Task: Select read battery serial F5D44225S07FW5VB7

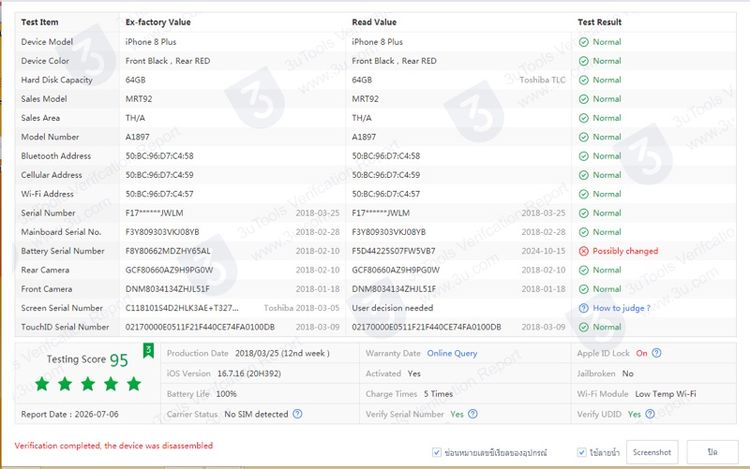Action: point(394,251)
